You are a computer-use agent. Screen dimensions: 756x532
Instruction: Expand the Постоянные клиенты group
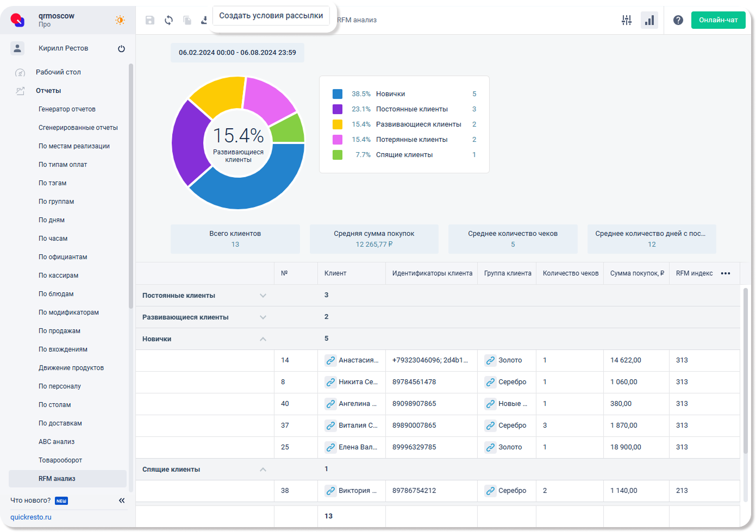coord(263,296)
